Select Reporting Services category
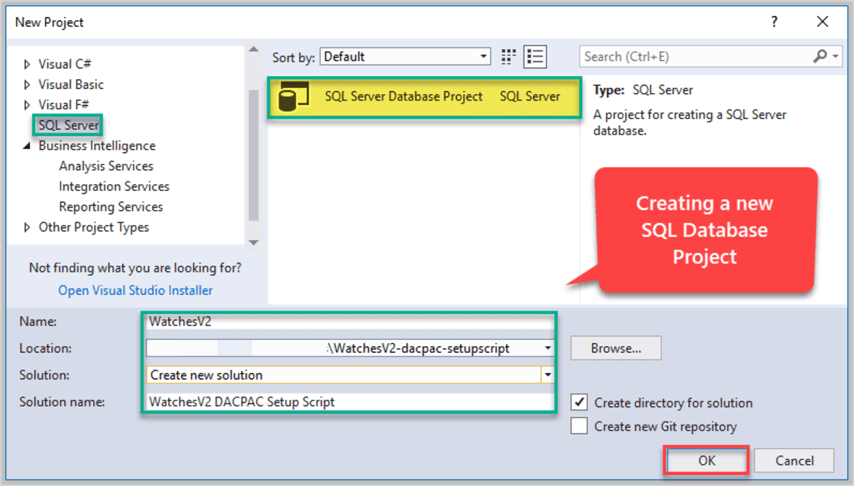Image resolution: width=854 pixels, height=486 pixels. coord(110,207)
